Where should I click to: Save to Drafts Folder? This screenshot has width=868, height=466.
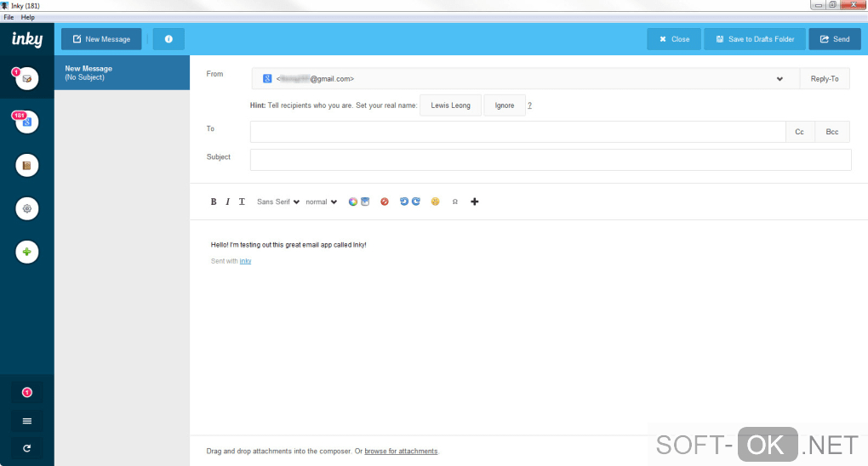755,39
